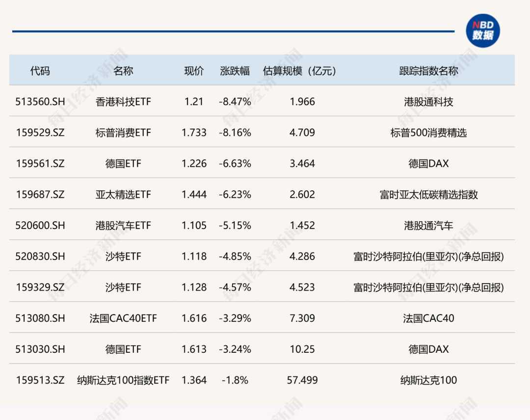This screenshot has height=420, width=530.
Task: Click the price 1.444
Action: [x=194, y=194]
